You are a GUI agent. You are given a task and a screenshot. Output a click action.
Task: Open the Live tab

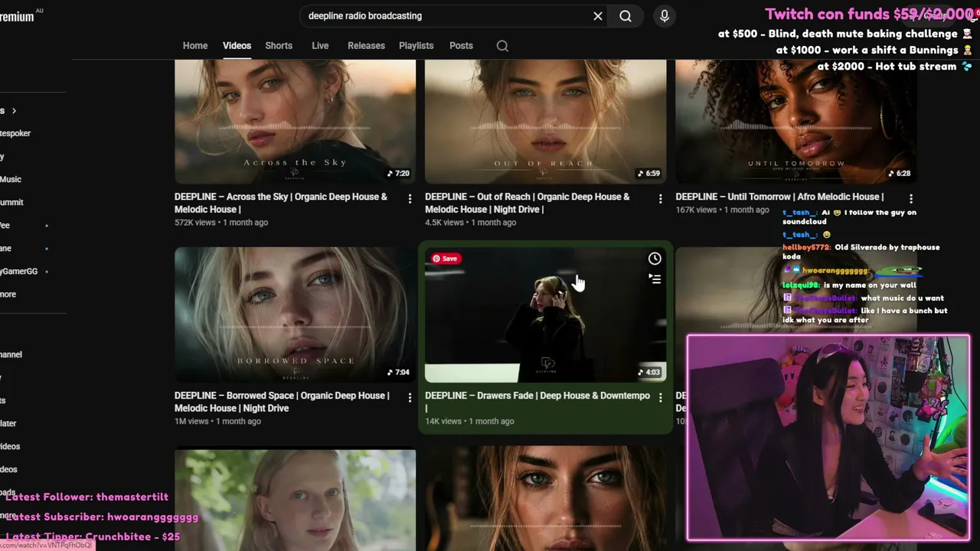[320, 46]
